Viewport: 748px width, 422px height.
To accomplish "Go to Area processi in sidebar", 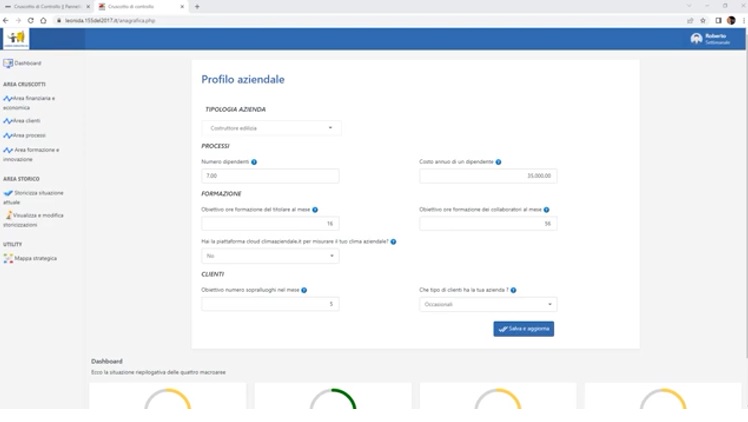I will (29, 135).
